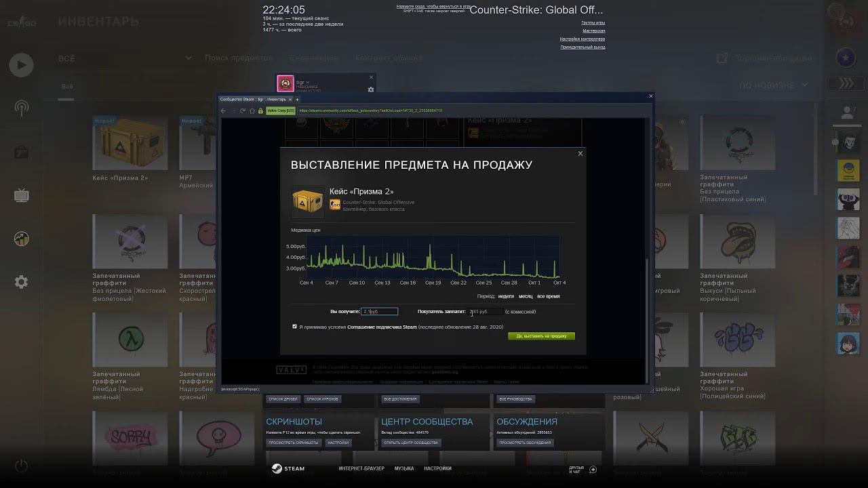This screenshot has height=488, width=868.
Task: Click Все руководства button
Action: (x=515, y=399)
